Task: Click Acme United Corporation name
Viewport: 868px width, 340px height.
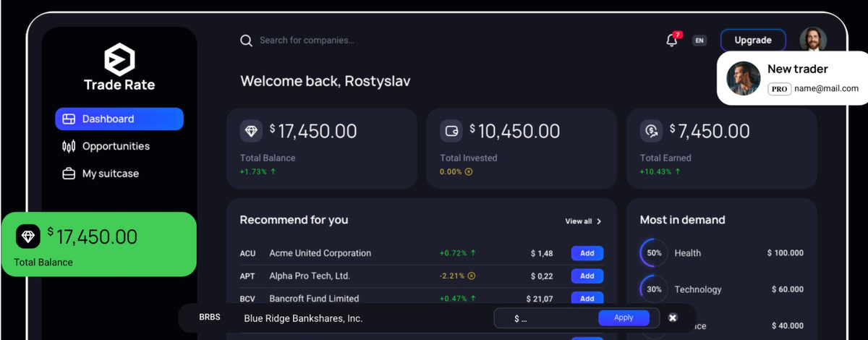Action: tap(320, 253)
